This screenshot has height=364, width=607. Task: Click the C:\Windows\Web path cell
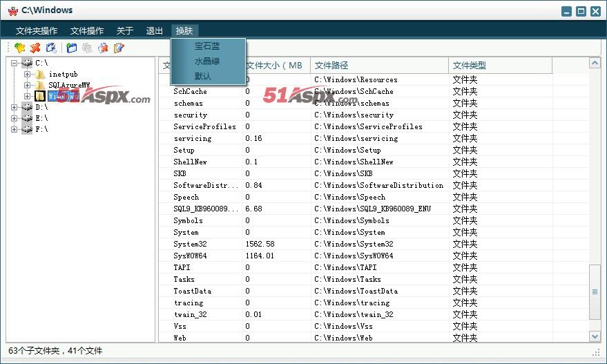343,338
